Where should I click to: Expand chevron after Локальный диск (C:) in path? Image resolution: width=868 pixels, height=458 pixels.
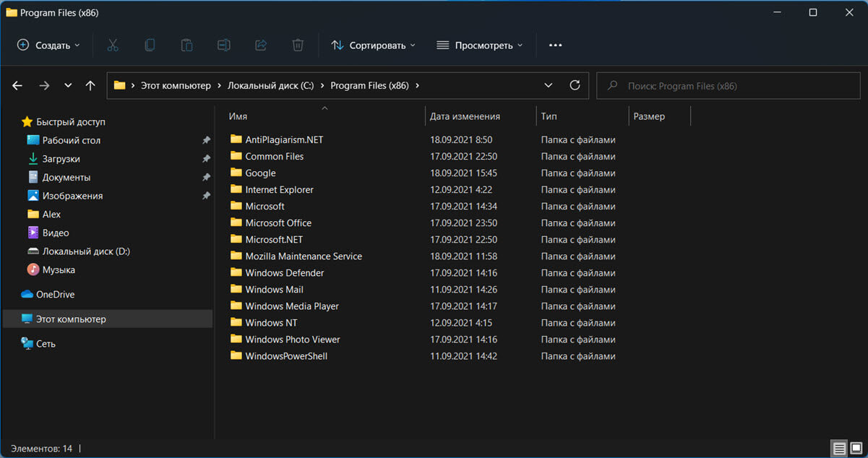tap(322, 85)
